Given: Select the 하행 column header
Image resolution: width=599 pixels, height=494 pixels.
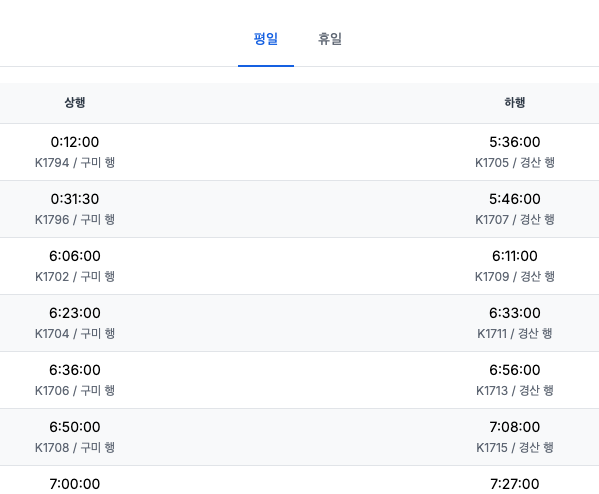Looking at the screenshot, I should (x=515, y=102).
